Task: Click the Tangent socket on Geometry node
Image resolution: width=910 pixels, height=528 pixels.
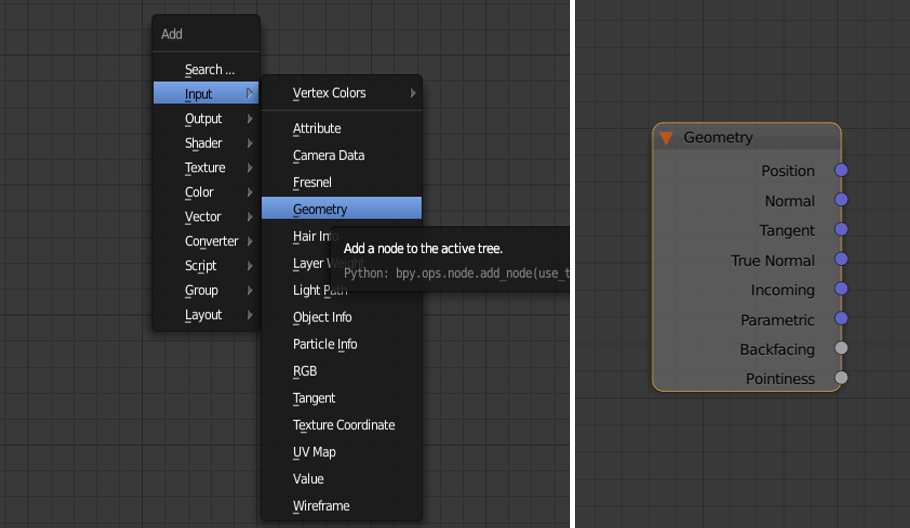Action: tap(841, 230)
